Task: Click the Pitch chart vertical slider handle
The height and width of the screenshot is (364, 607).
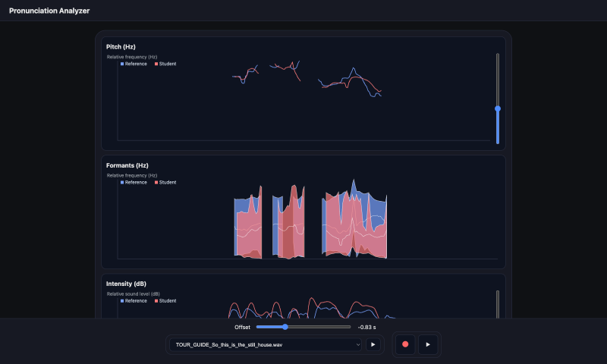Action: click(498, 108)
